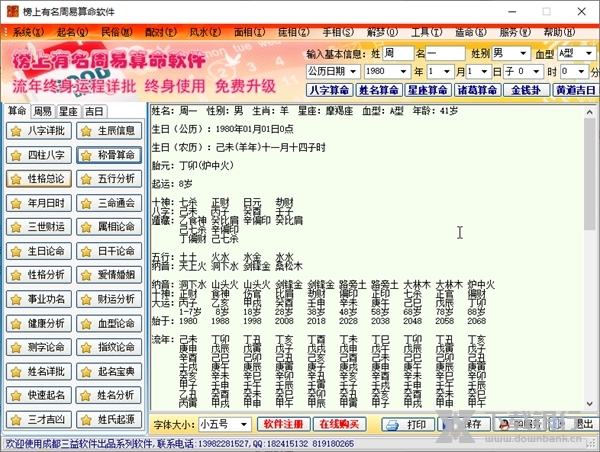The image size is (600, 452).
Task: Click the 软件注册 register button
Action: tap(283, 424)
